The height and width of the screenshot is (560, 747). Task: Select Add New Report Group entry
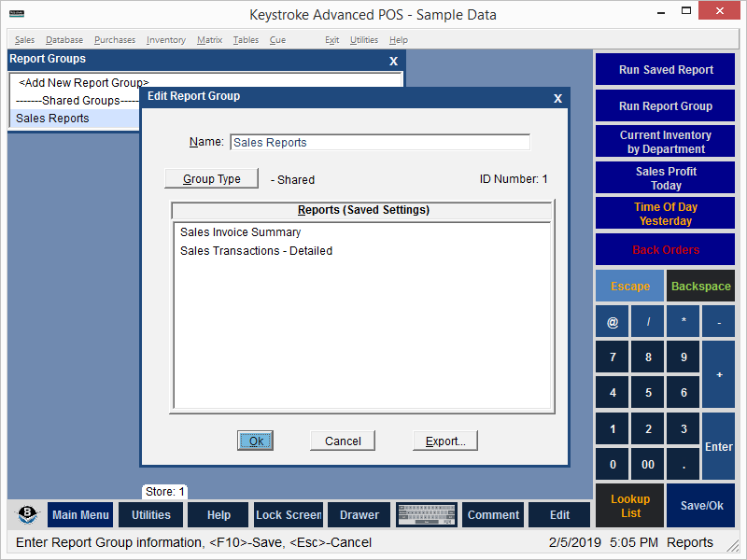tap(84, 83)
